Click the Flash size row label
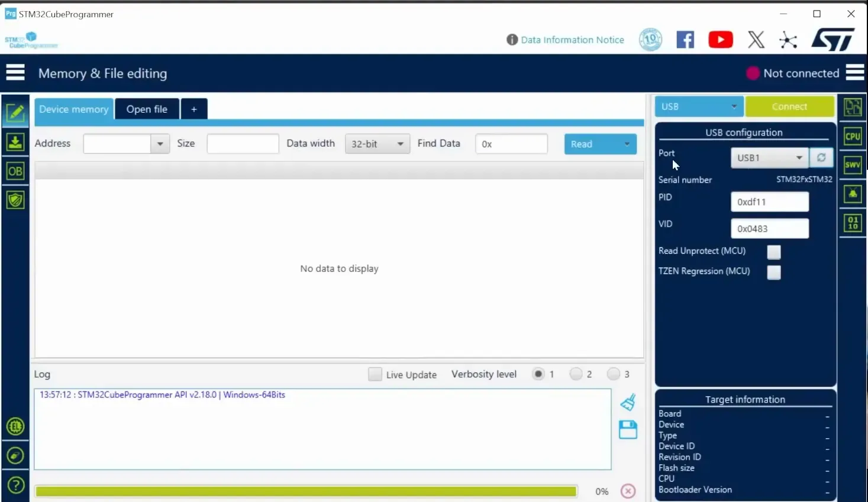 click(x=676, y=468)
